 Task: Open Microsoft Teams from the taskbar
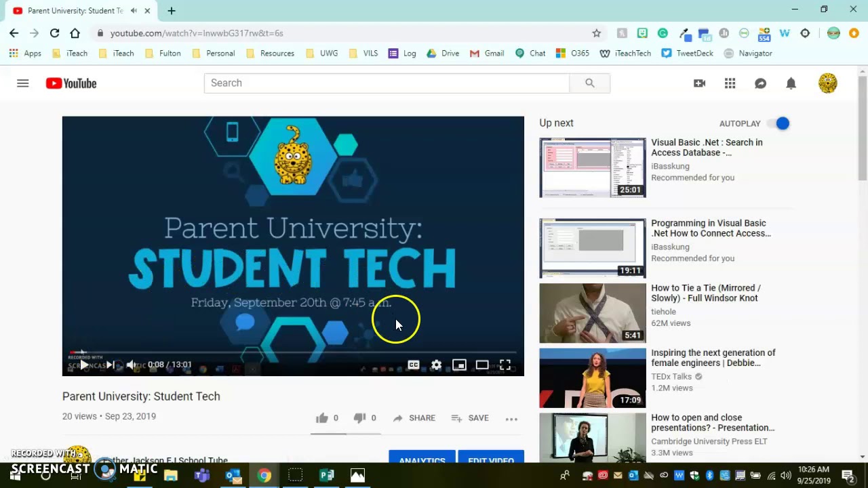point(202,476)
